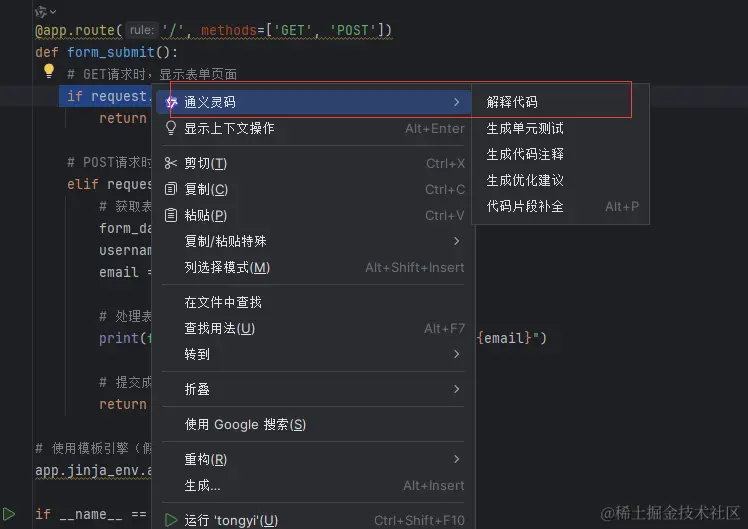
Task: Select 解释代码 in the submenu
Action: 512,102
